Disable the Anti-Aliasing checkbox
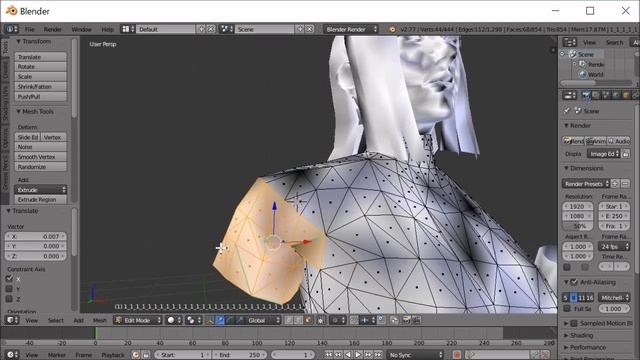This screenshot has width=640, height=360. coord(574,282)
